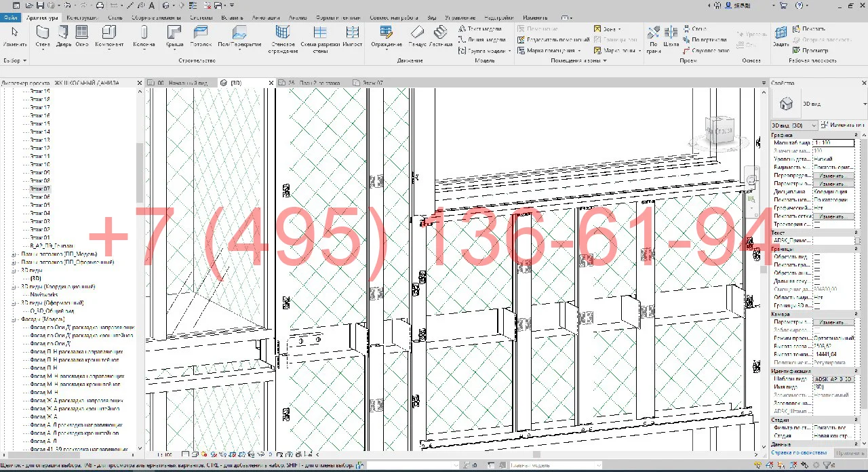Select Этаж 07 in the project browser
868x472 pixels.
point(40,189)
